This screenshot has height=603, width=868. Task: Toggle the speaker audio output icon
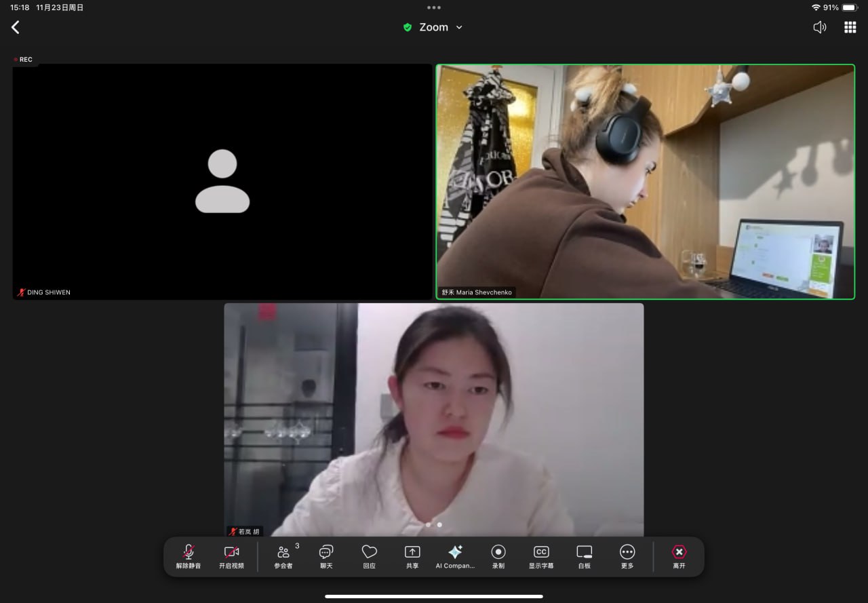click(820, 27)
